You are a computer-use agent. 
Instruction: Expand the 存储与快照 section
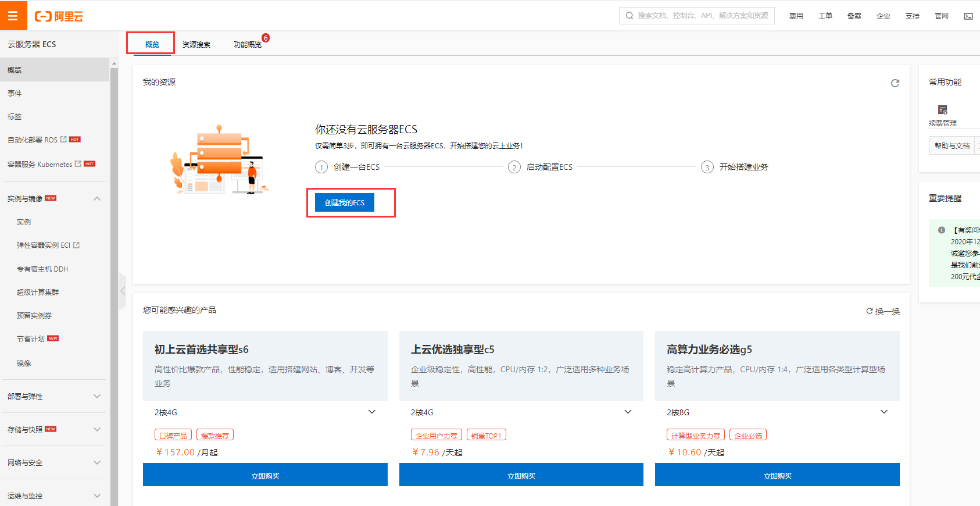tap(97, 430)
